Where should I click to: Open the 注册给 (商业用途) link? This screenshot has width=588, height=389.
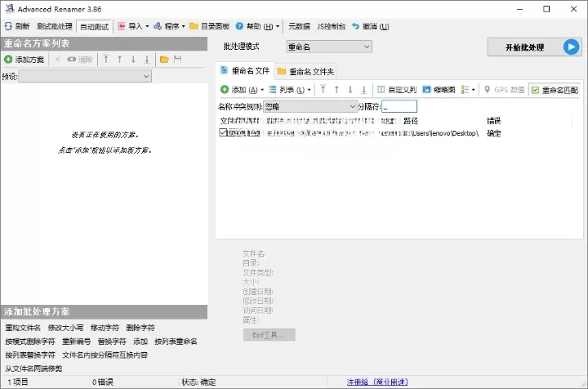(377, 382)
